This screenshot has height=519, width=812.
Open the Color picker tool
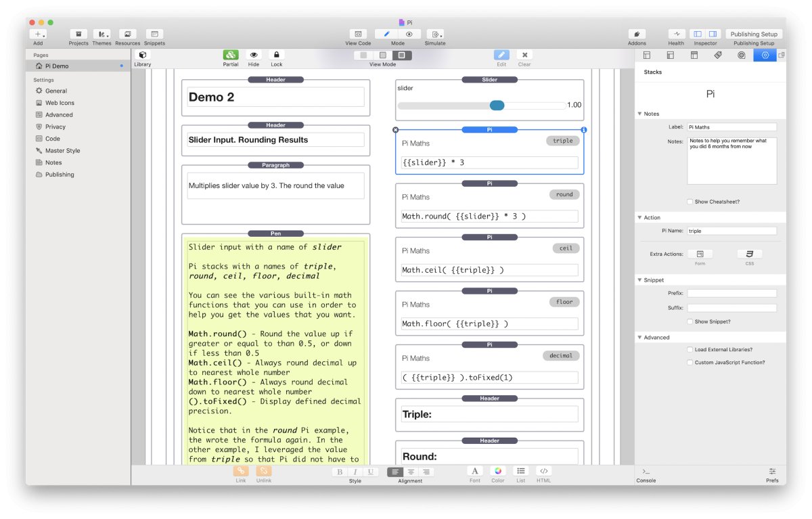coord(498,472)
